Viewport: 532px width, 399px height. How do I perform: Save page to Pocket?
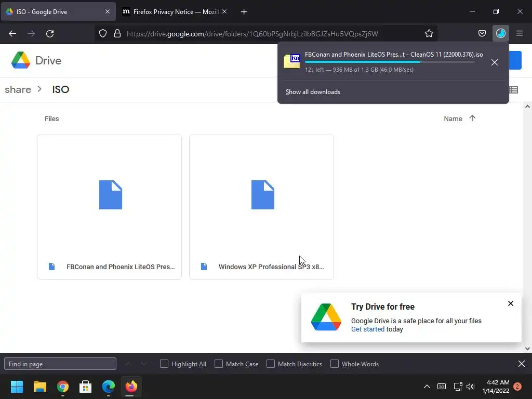[x=482, y=34]
